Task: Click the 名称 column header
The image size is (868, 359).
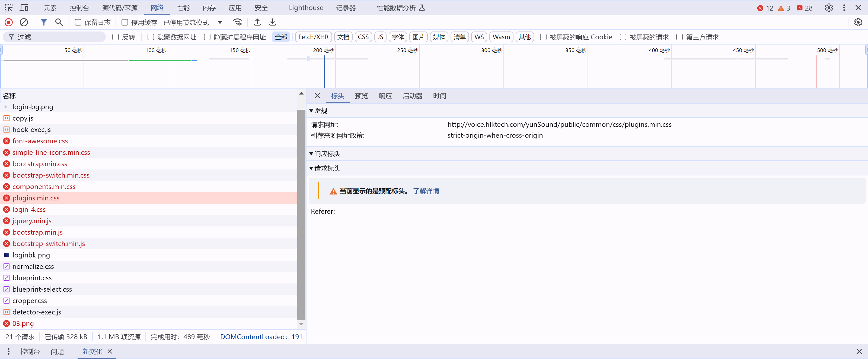Action: 148,96
